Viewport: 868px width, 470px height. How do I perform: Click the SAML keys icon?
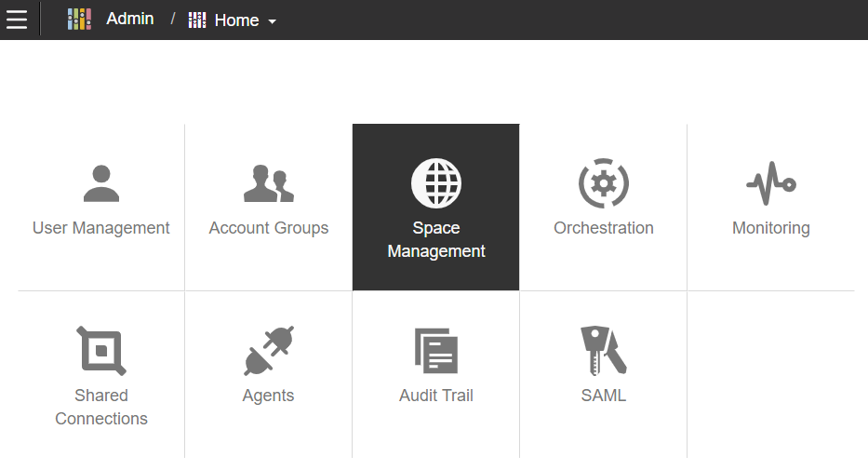pyautogui.click(x=604, y=351)
